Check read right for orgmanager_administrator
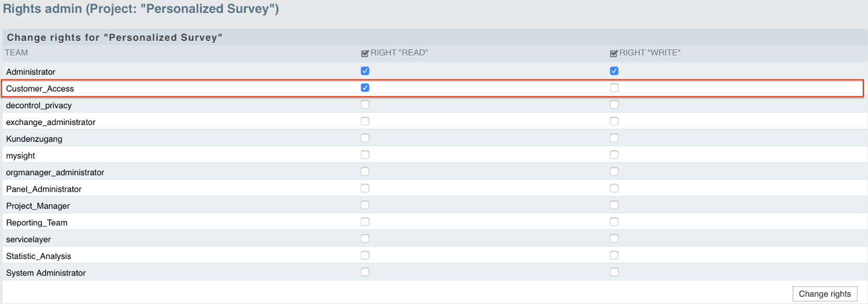 pos(365,172)
